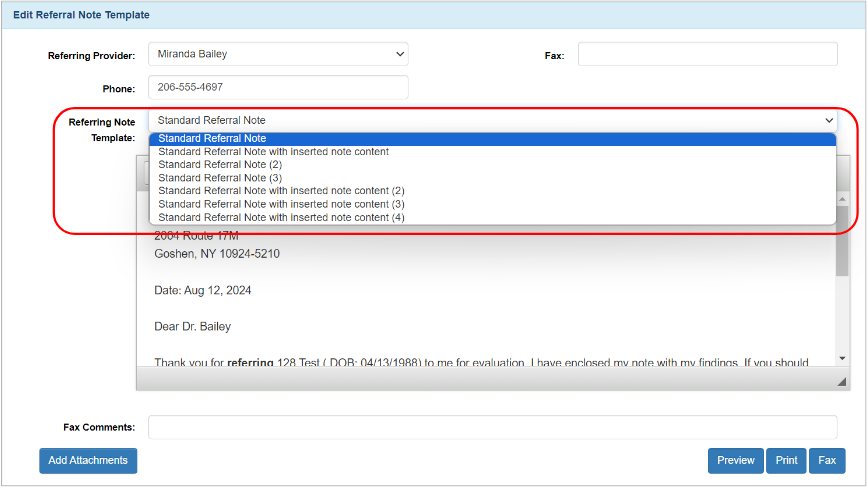
Task: Click the Fax Comments input field
Action: pyautogui.click(x=492, y=427)
